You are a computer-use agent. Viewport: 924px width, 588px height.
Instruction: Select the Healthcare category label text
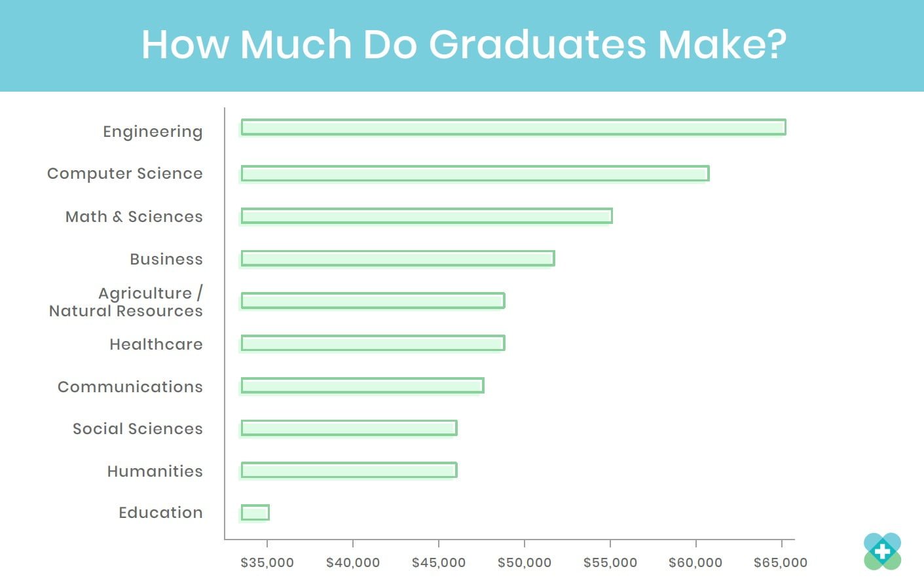(156, 344)
